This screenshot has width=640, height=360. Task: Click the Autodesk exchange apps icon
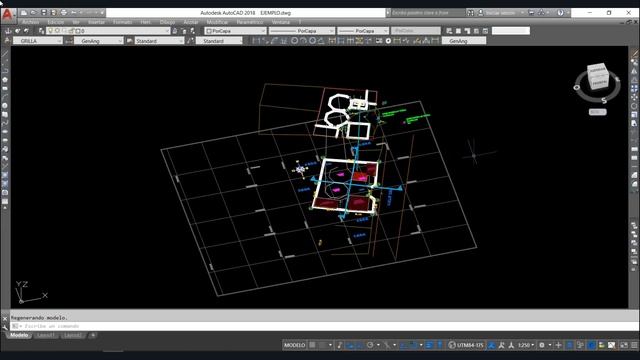[x=531, y=13]
